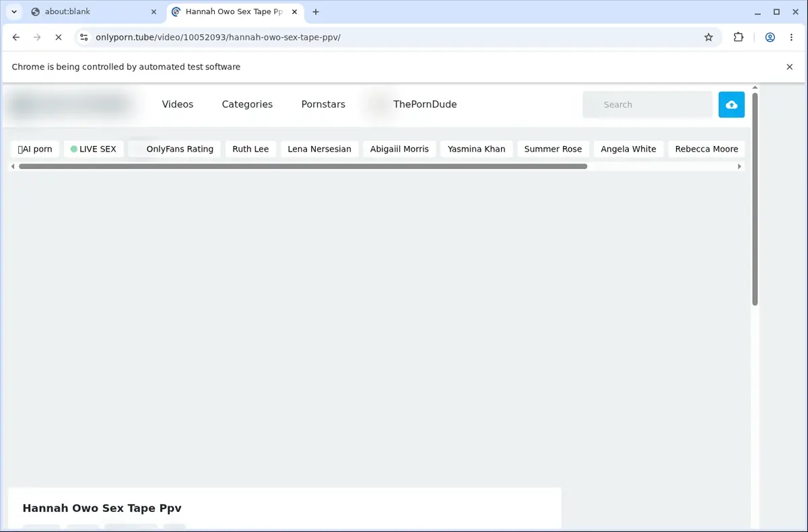Select the Yasmina Khan tag chip

(x=477, y=149)
